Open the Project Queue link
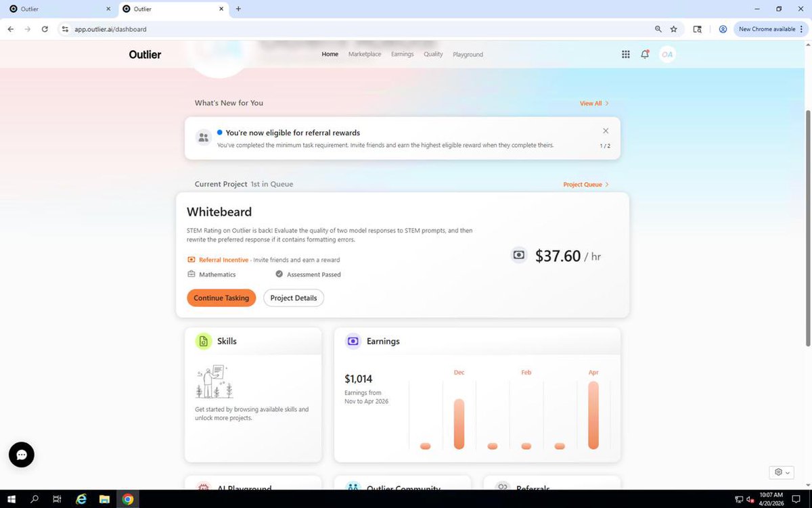The width and height of the screenshot is (812, 508). tap(586, 184)
